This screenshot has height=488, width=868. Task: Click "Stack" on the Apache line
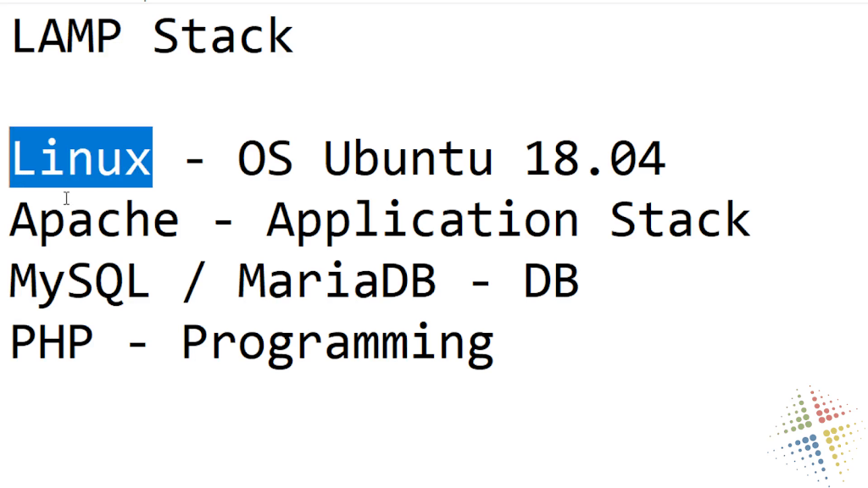point(680,219)
